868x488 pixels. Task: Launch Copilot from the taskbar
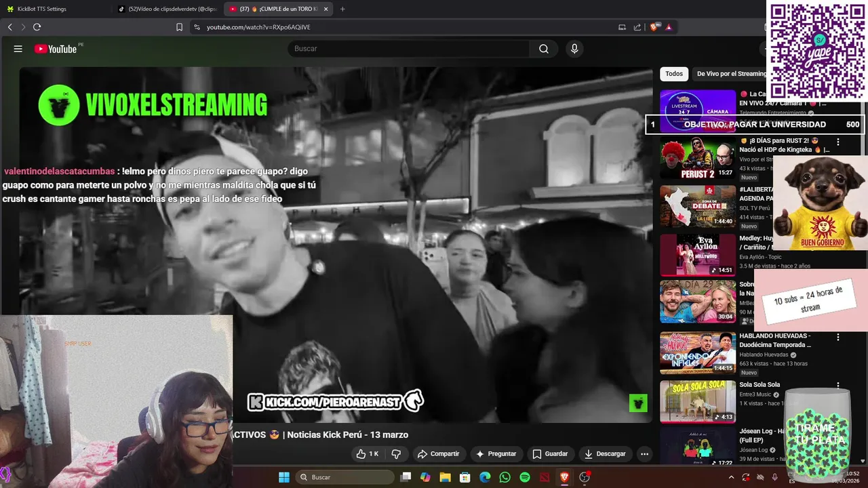[425, 477]
